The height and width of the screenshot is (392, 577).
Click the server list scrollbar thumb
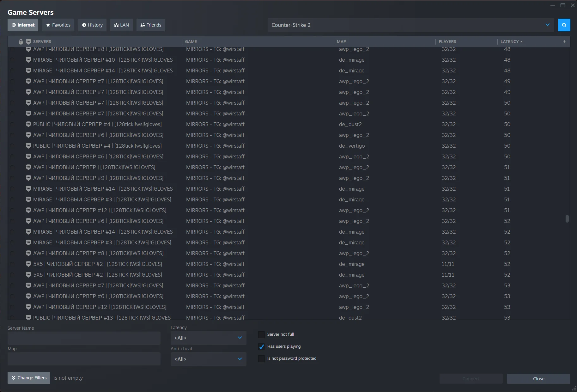coord(567,219)
